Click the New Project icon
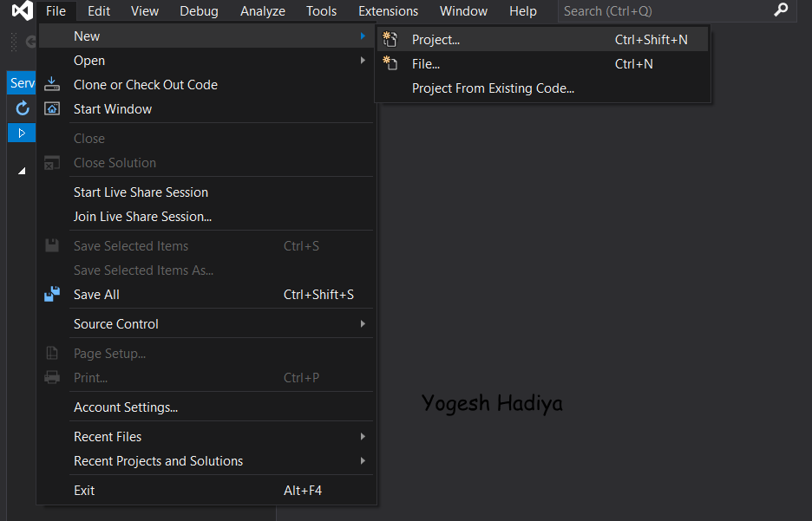 (390, 40)
